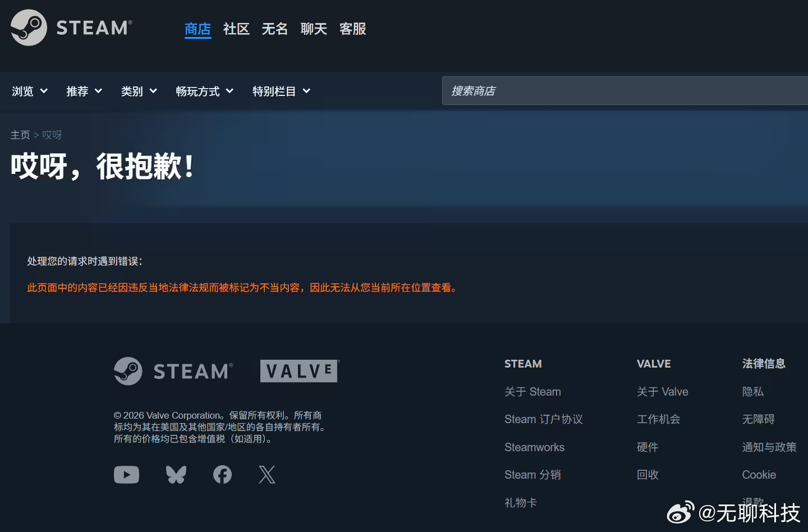Expand the 特别栏目 dropdown menu
The height and width of the screenshot is (532, 808).
pos(281,91)
